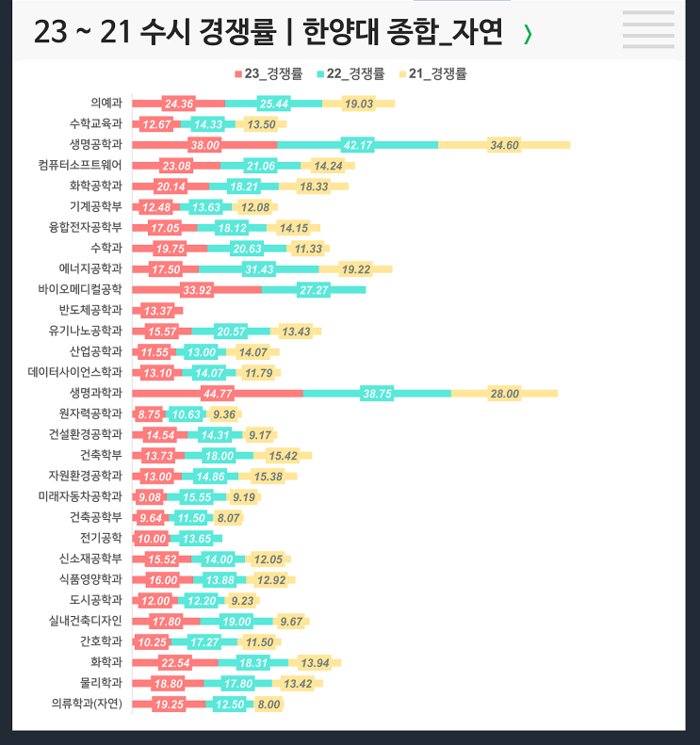700x745 pixels.
Task: Click the 8.75 value on 원자력공학과 bar
Action: point(149,414)
